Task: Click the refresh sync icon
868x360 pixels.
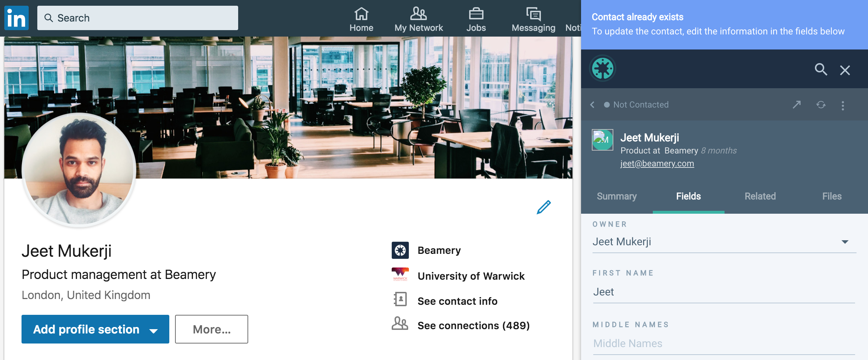Action: click(821, 105)
